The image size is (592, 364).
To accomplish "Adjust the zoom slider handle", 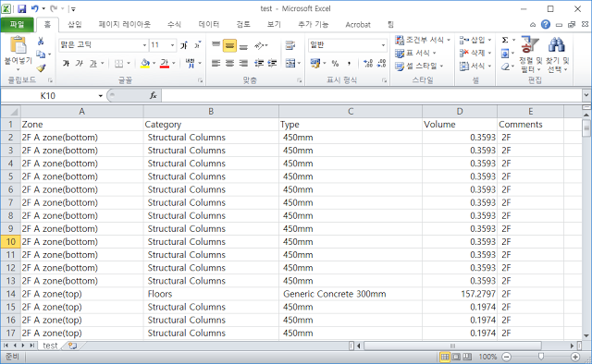I will pos(540,357).
